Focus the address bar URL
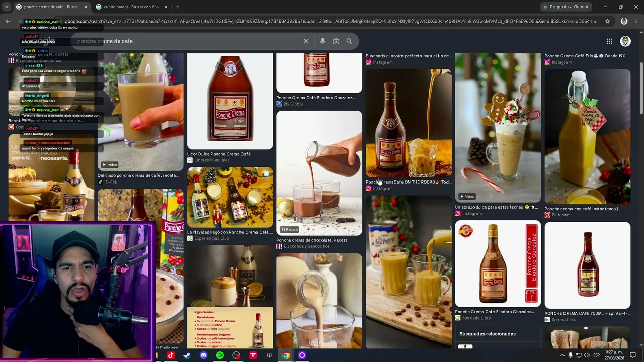644x362 pixels. [332, 21]
